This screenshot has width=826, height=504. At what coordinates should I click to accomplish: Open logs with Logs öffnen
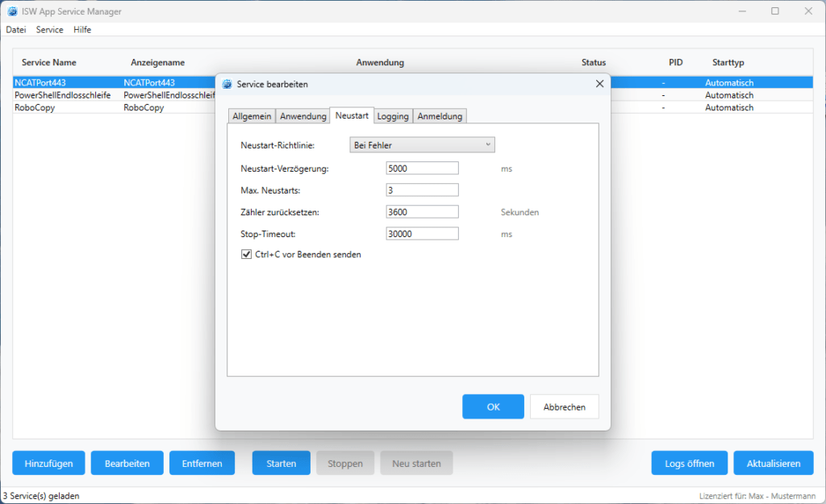(689, 463)
